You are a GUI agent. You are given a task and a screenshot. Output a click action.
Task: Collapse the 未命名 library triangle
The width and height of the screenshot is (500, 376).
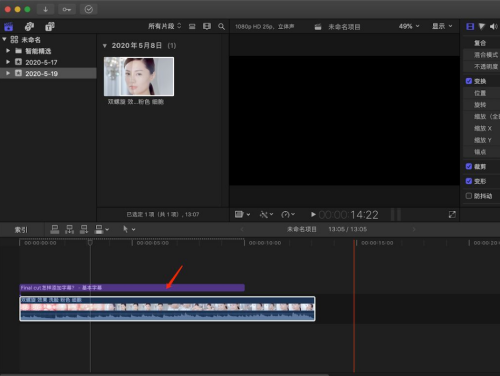coord(4,39)
